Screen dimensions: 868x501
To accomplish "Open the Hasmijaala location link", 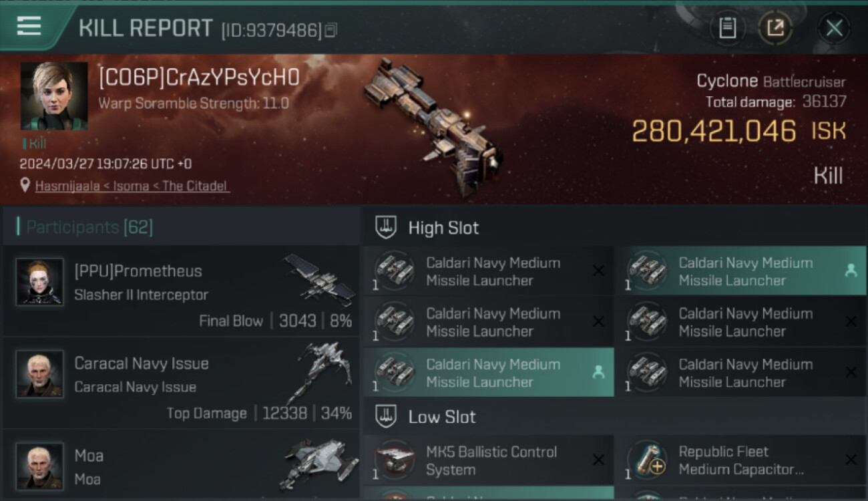I will coord(132,186).
